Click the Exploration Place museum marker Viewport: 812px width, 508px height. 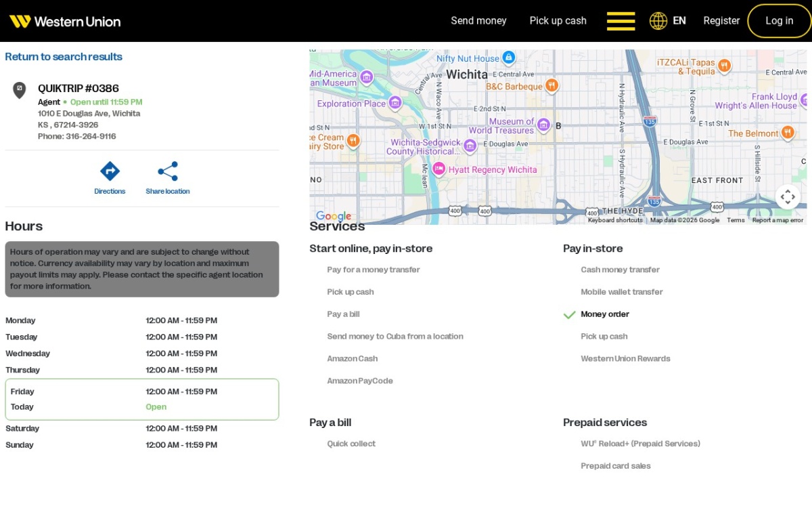pos(395,103)
